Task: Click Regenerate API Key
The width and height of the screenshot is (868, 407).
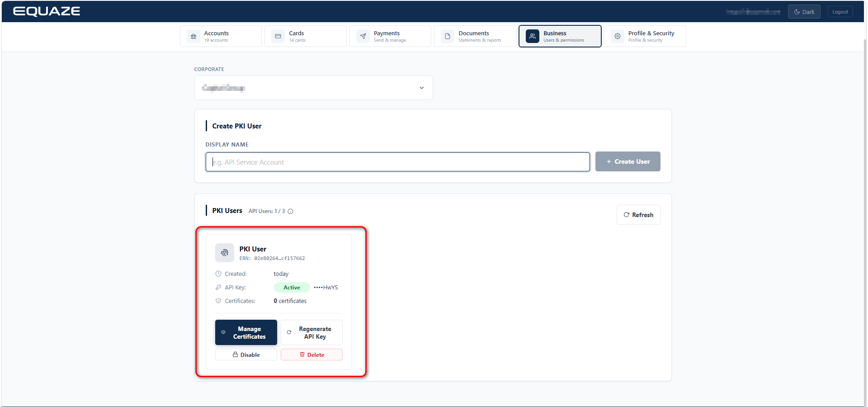Action: [x=311, y=332]
